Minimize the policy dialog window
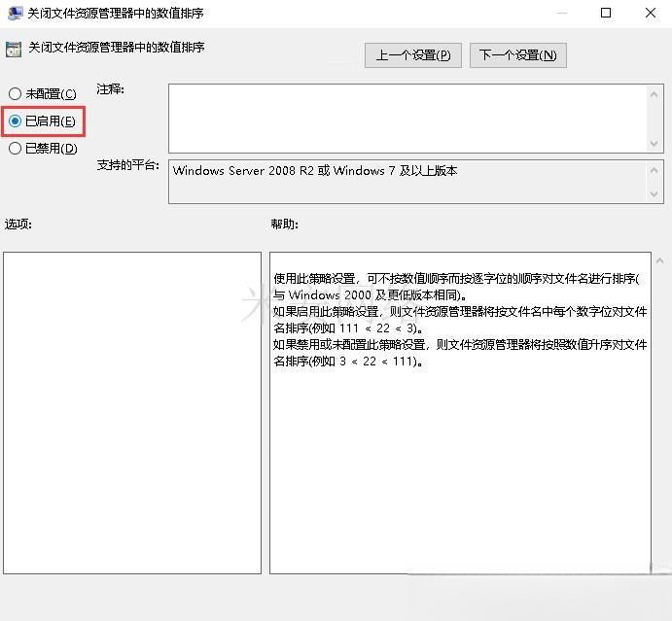Image resolution: width=672 pixels, height=621 pixels. [x=562, y=13]
